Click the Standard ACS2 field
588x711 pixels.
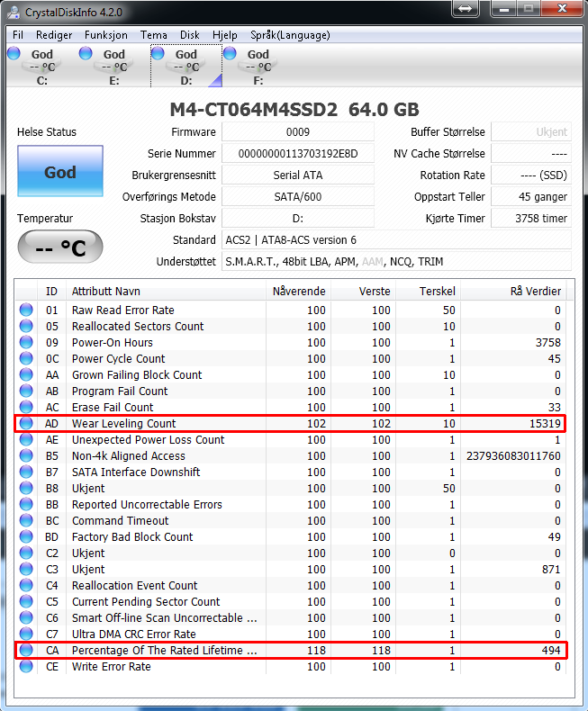tap(396, 240)
